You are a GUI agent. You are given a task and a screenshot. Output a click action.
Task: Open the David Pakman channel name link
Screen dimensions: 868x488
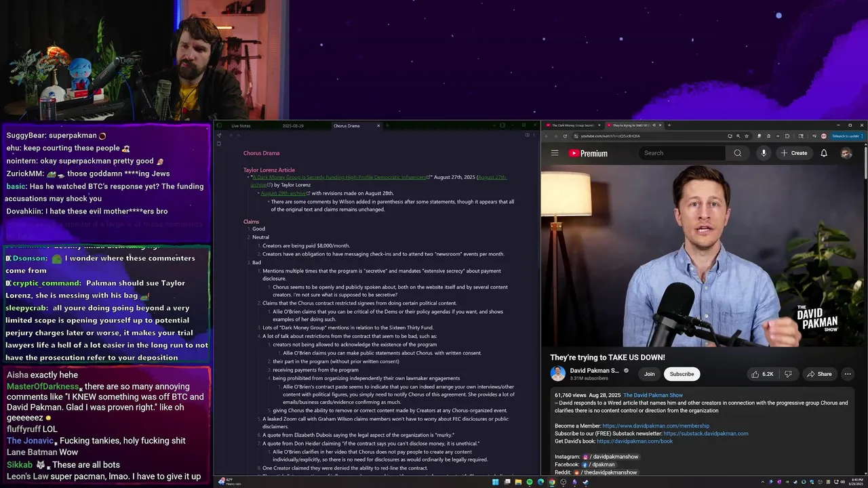pyautogui.click(x=594, y=371)
